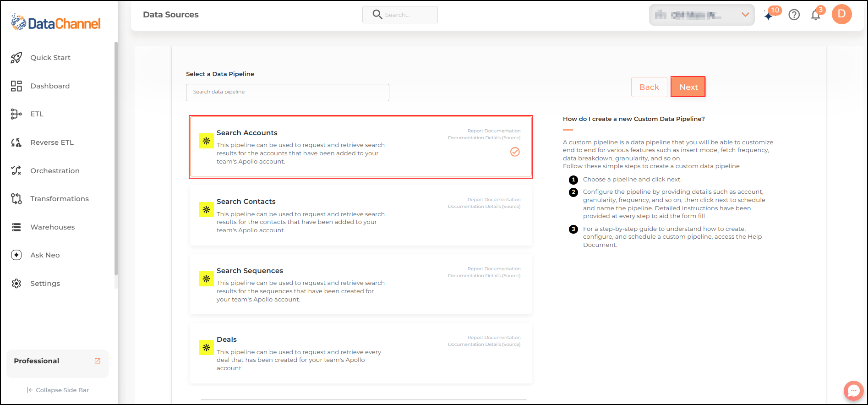Open the ETL sidebar section
Screen dimensions: 868x405
pyautogui.click(x=37, y=114)
